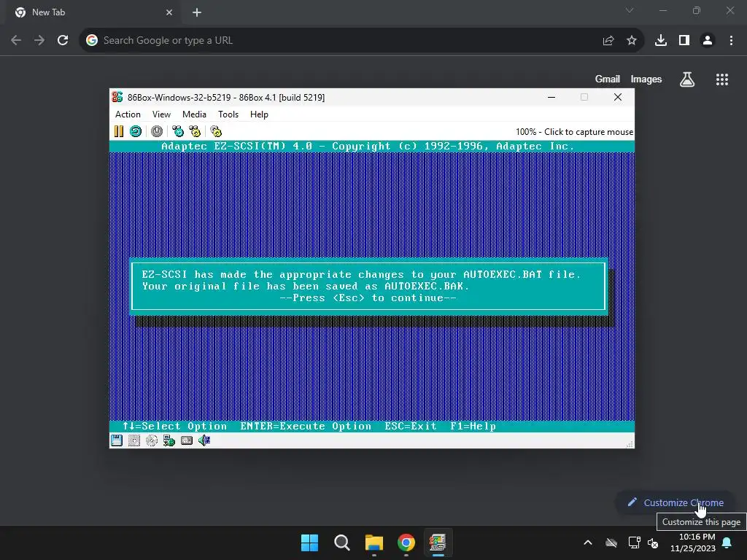Click the 'Press <Esc> to continue' text

click(x=368, y=298)
